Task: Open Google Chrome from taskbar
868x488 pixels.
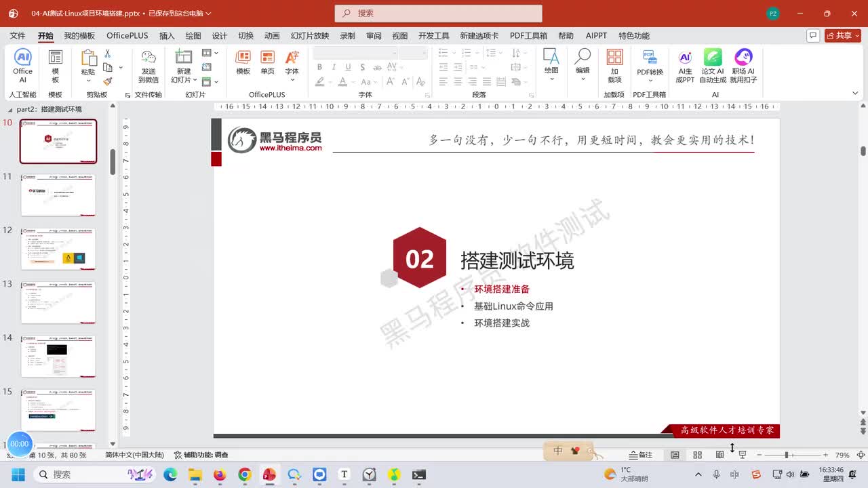Action: (x=245, y=474)
